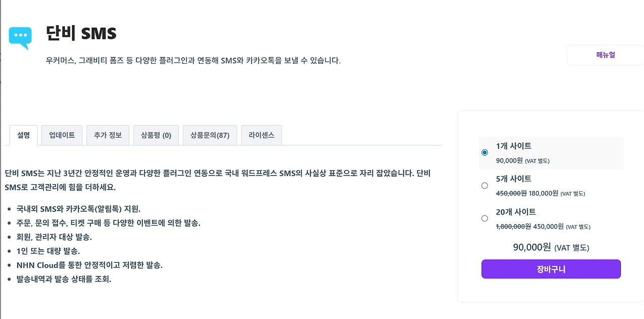The height and width of the screenshot is (319, 644).
Task: Click the blue speech bubble SMS icon
Action: click(20, 38)
